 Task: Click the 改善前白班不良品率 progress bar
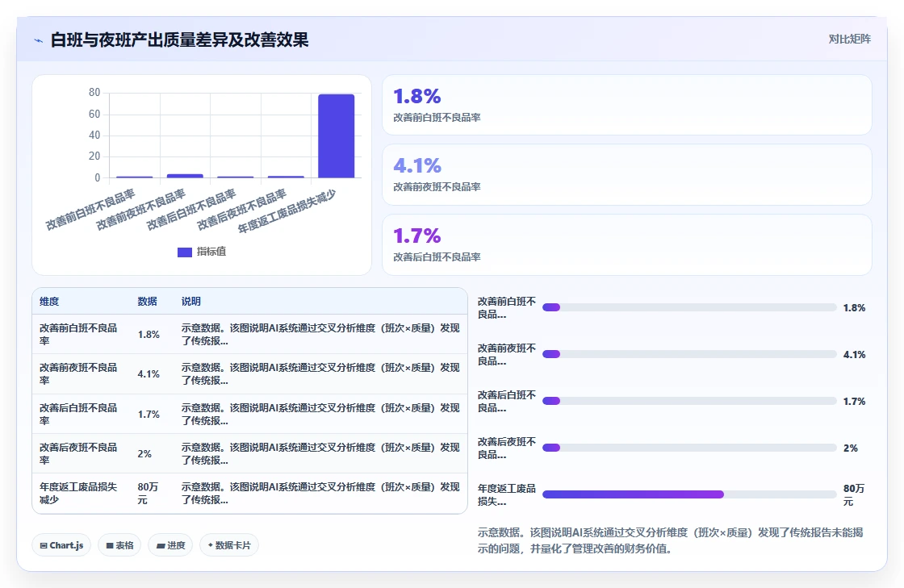689,307
